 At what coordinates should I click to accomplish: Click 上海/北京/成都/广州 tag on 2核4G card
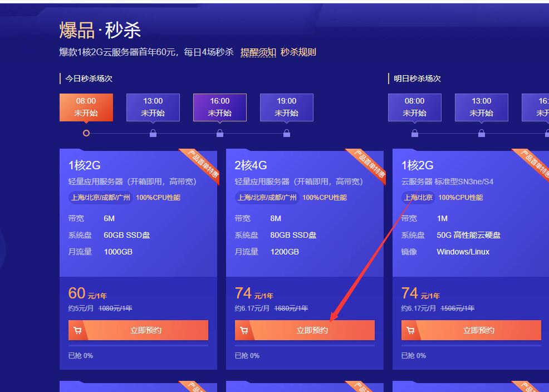pos(267,198)
